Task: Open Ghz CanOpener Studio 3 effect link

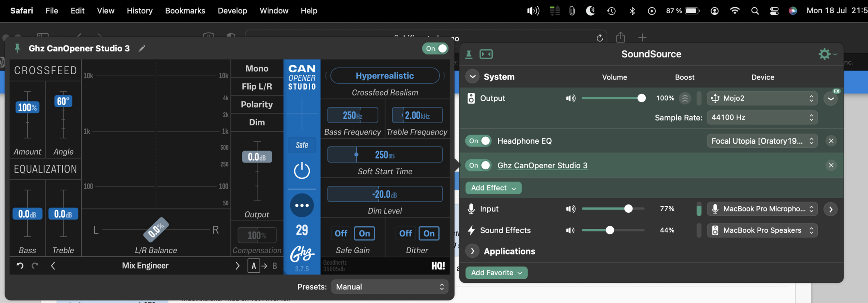Action: (542, 165)
